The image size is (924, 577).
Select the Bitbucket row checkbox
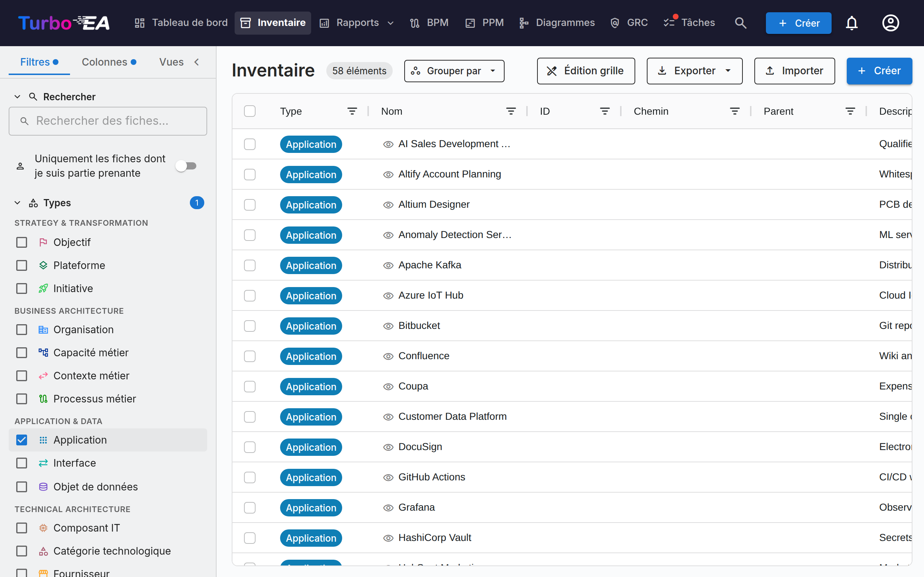point(250,326)
